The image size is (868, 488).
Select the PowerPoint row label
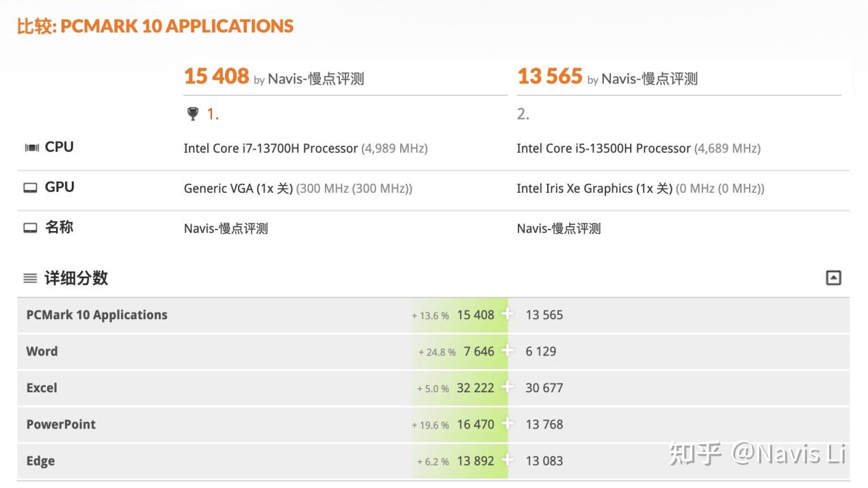tap(61, 424)
